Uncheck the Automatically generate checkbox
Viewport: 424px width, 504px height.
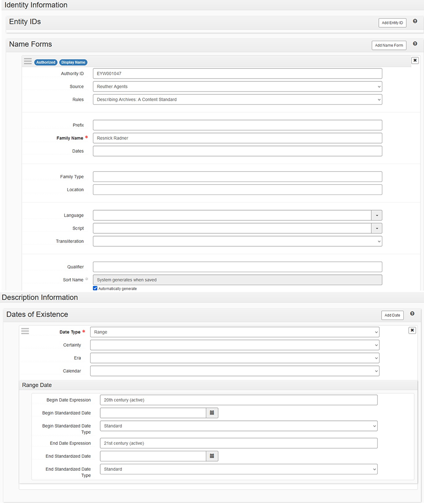click(x=95, y=288)
